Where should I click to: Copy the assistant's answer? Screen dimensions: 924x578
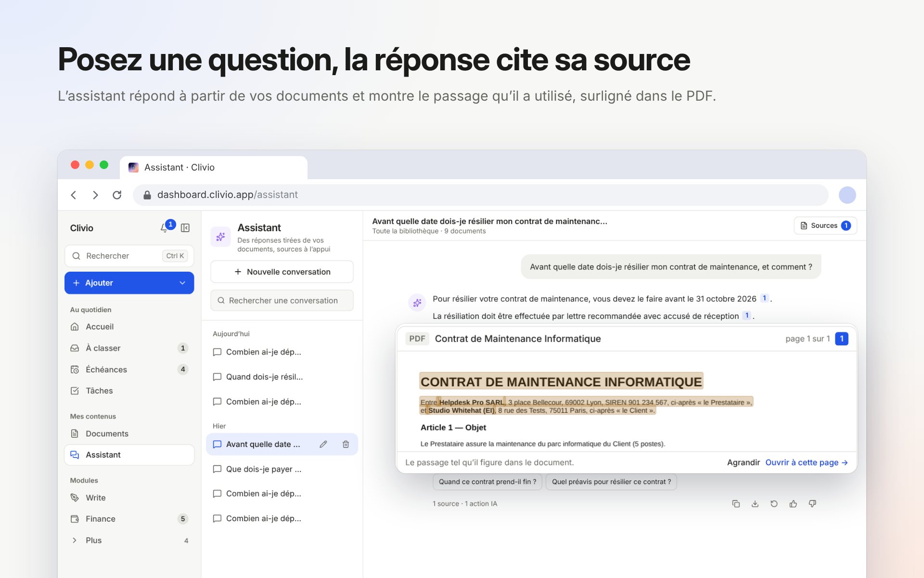pyautogui.click(x=736, y=504)
